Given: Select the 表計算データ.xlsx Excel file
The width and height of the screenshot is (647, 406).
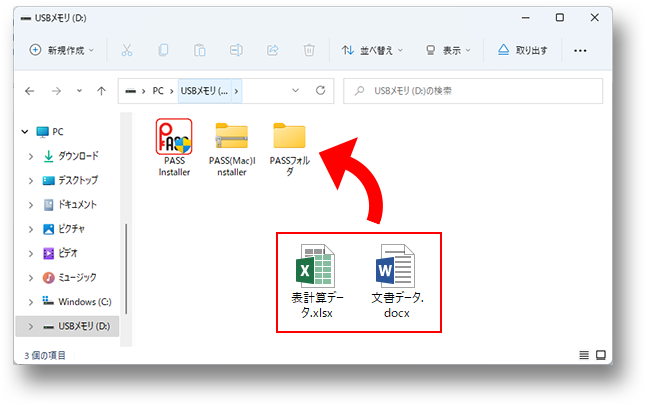Looking at the screenshot, I should [317, 281].
